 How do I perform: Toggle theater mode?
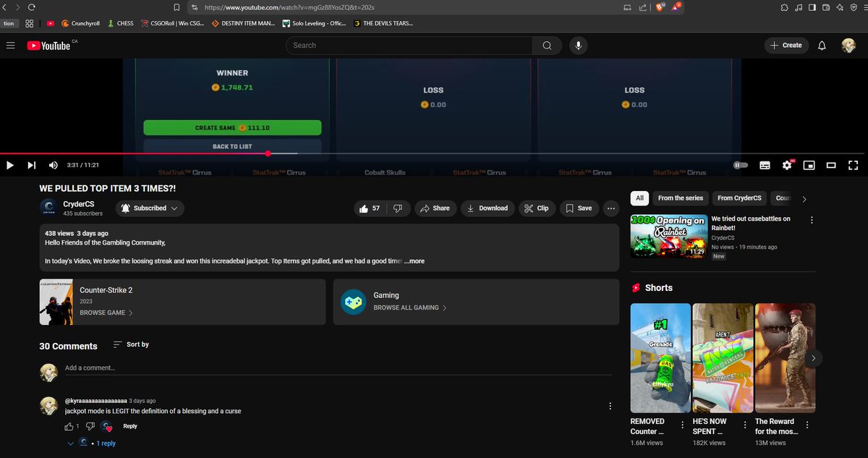pyautogui.click(x=831, y=165)
